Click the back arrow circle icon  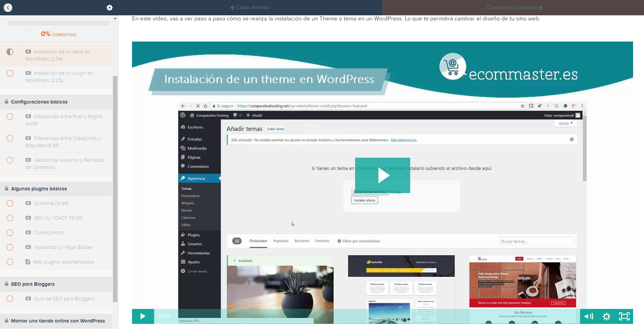pyautogui.click(x=8, y=7)
